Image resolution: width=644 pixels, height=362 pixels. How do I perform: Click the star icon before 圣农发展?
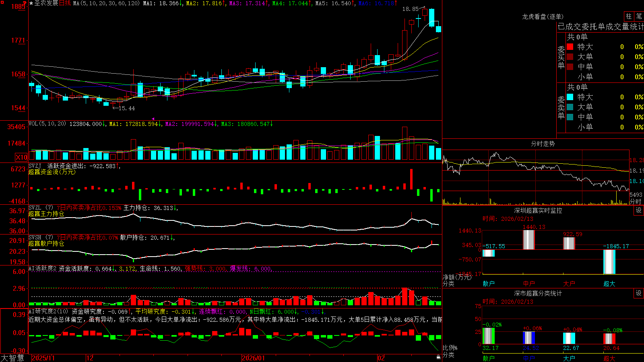coord(31,3)
